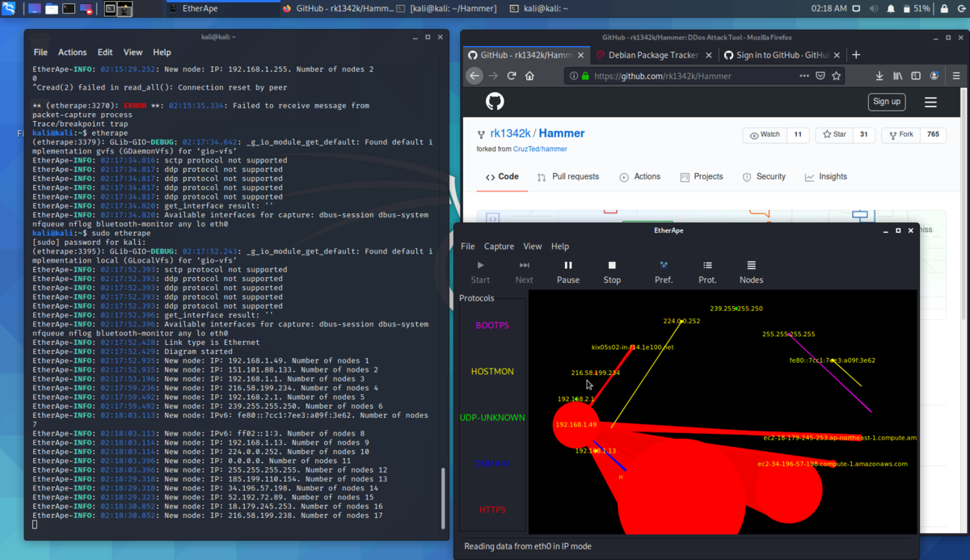Screen dimensions: 970x560
Task: Click the Sign up button on GitHub
Action: click(x=886, y=101)
